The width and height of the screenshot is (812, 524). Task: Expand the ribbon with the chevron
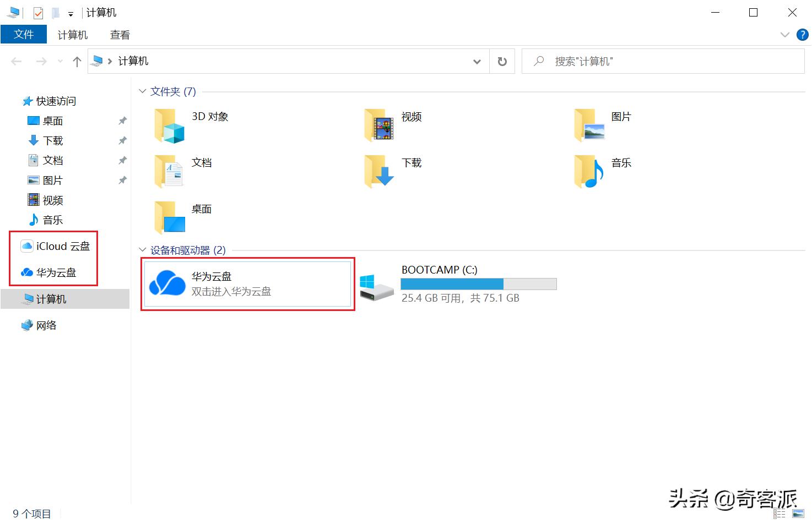[x=785, y=35]
